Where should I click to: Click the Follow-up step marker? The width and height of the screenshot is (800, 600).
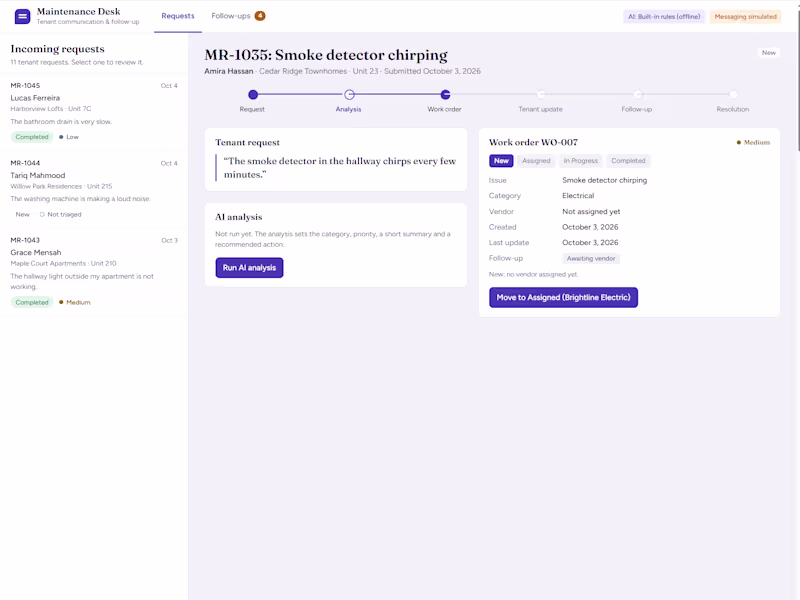(x=637, y=94)
